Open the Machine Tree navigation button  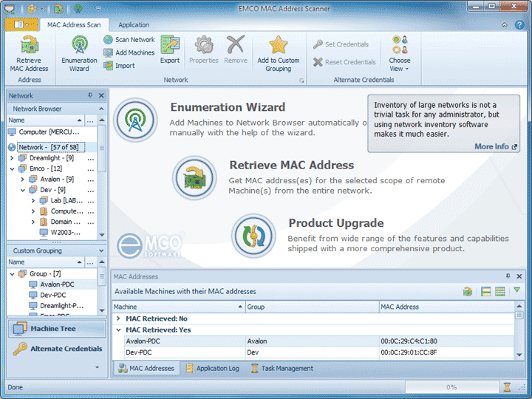[57, 329]
